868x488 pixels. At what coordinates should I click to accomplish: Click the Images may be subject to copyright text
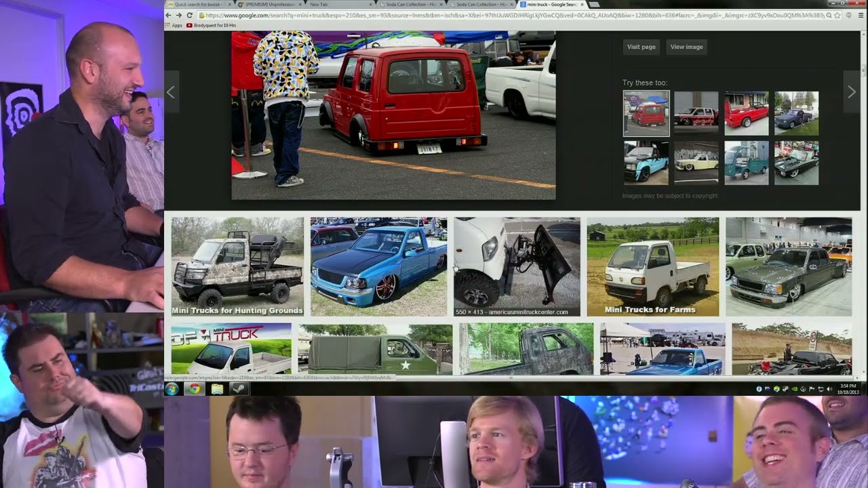[669, 196]
